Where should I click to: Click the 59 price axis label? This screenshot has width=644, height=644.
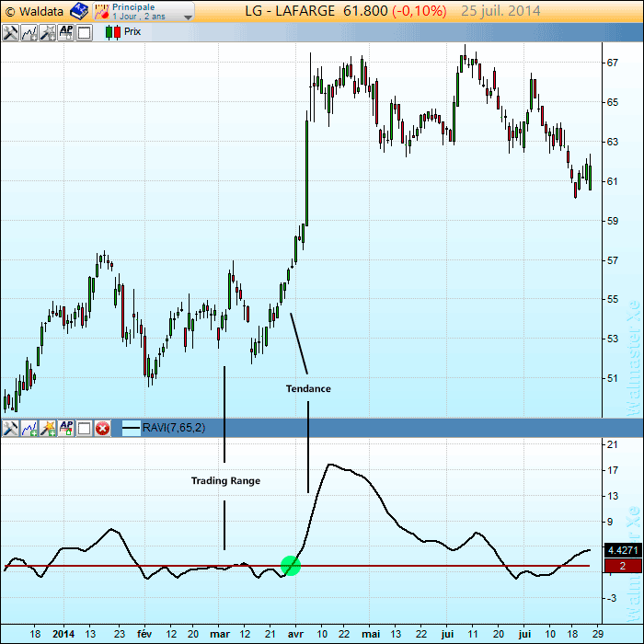[612, 221]
